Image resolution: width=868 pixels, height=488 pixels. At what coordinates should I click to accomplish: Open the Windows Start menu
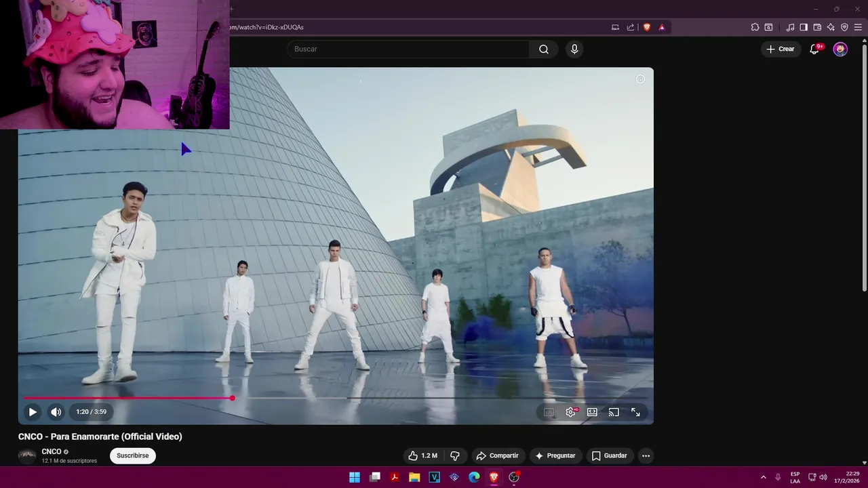click(x=355, y=477)
